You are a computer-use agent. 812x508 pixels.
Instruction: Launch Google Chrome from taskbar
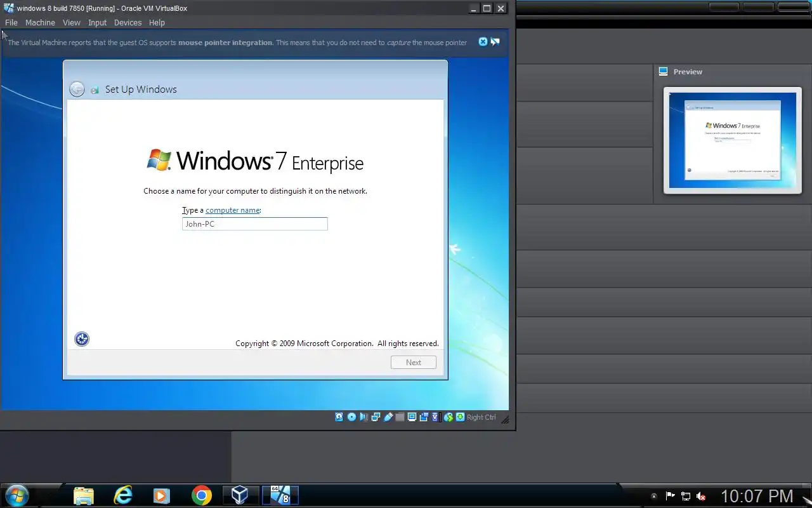click(202, 495)
